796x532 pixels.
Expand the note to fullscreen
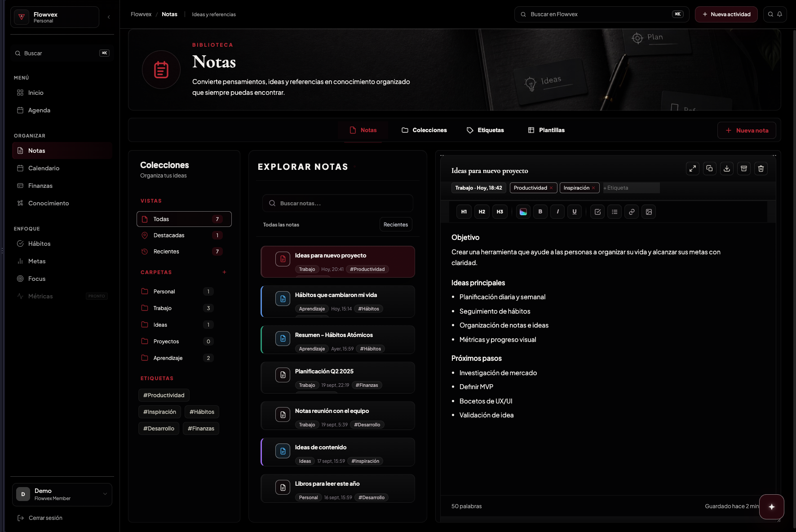[x=693, y=168]
